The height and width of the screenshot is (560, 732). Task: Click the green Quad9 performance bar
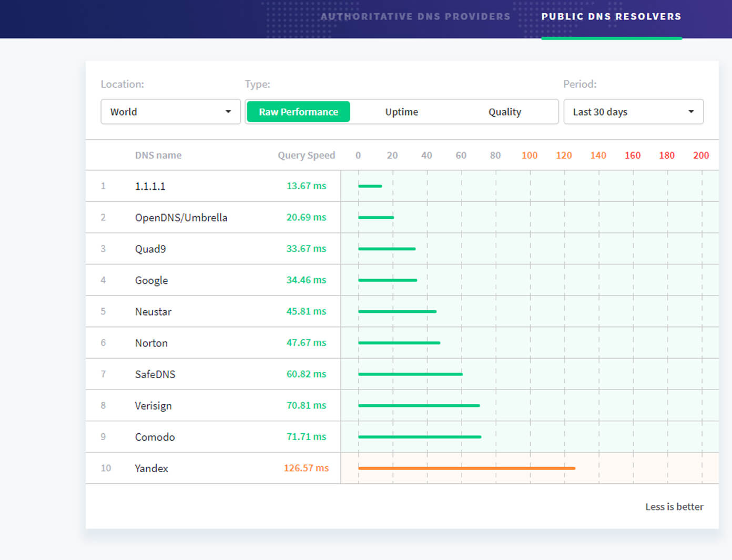[387, 249]
